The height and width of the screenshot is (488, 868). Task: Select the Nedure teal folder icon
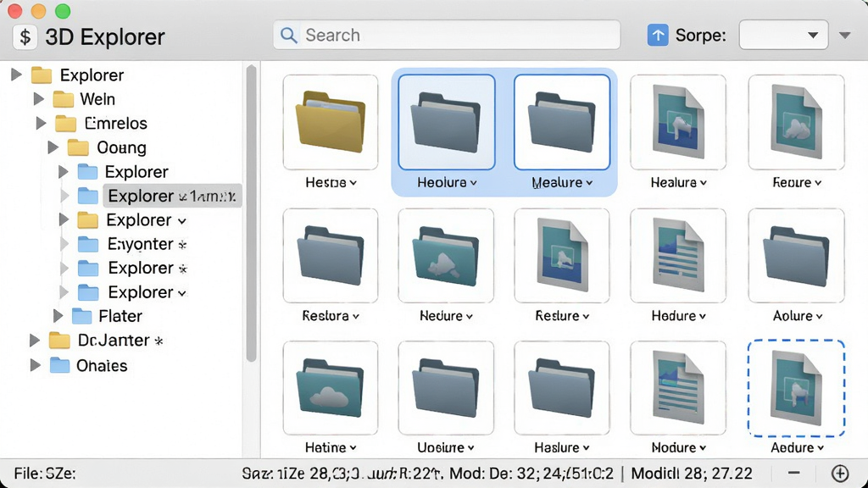coord(446,256)
